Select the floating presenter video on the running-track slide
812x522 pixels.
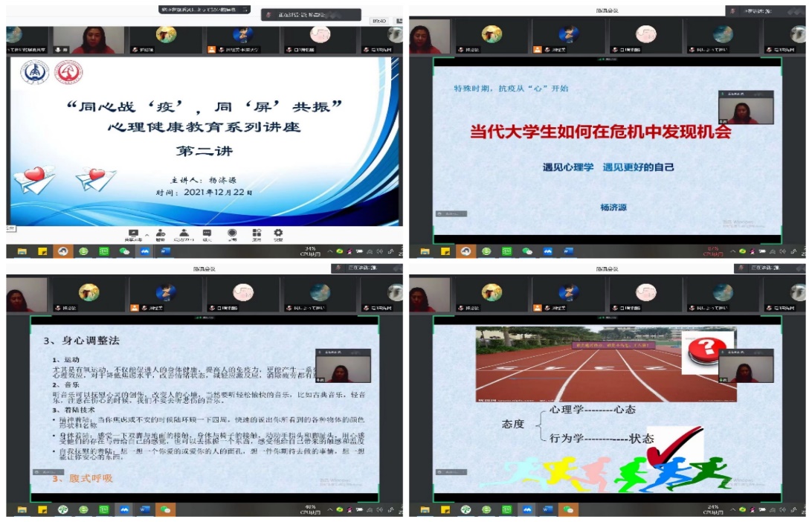tap(746, 366)
